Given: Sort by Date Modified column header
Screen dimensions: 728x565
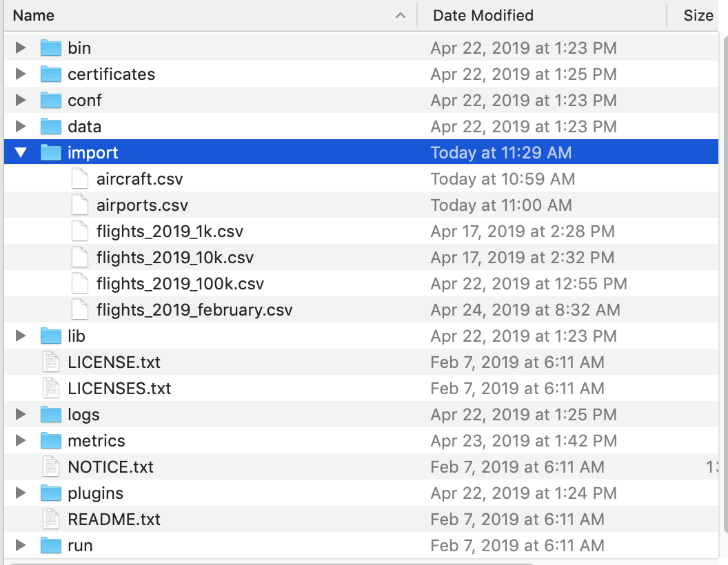Looking at the screenshot, I should (x=483, y=15).
